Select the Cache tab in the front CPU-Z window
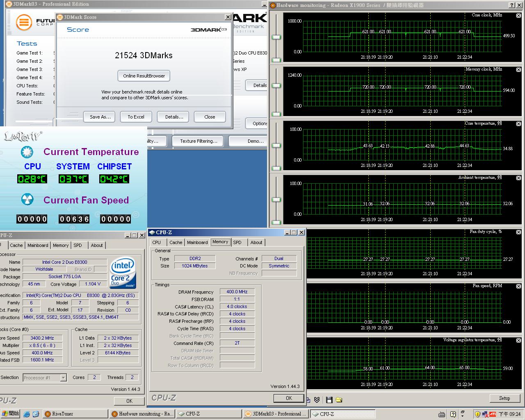Viewport: 525px width, 420px height. pos(176,242)
